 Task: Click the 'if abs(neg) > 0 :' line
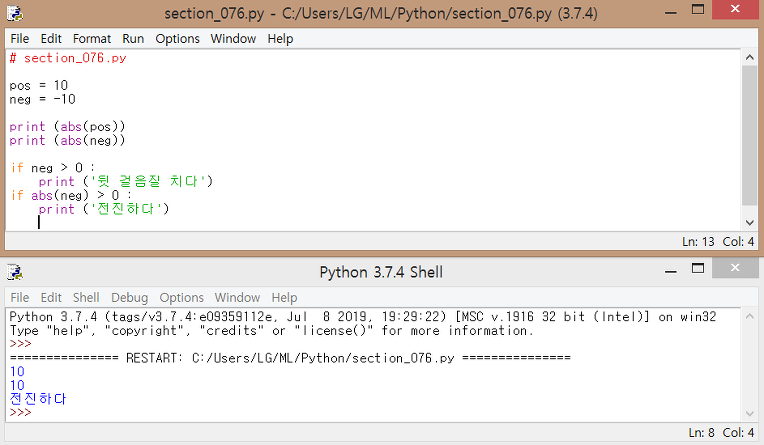(71, 195)
